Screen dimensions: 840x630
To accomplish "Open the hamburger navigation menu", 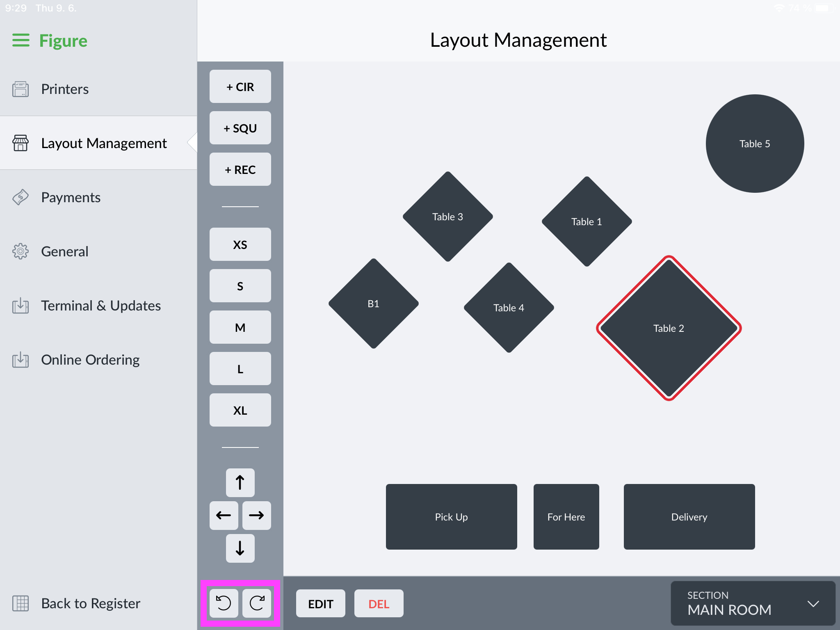I will (20, 40).
